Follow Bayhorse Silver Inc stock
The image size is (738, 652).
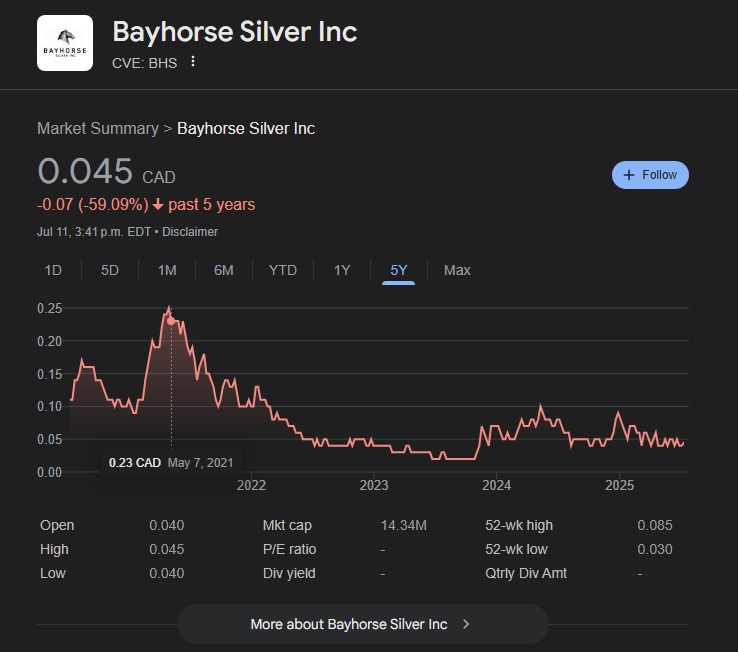(x=650, y=175)
